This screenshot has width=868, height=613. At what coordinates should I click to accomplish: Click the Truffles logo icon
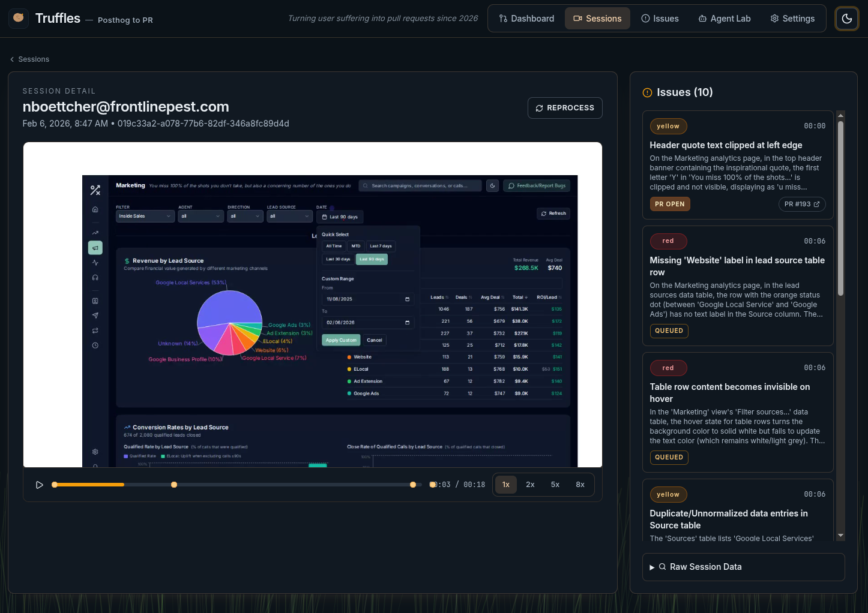click(19, 18)
